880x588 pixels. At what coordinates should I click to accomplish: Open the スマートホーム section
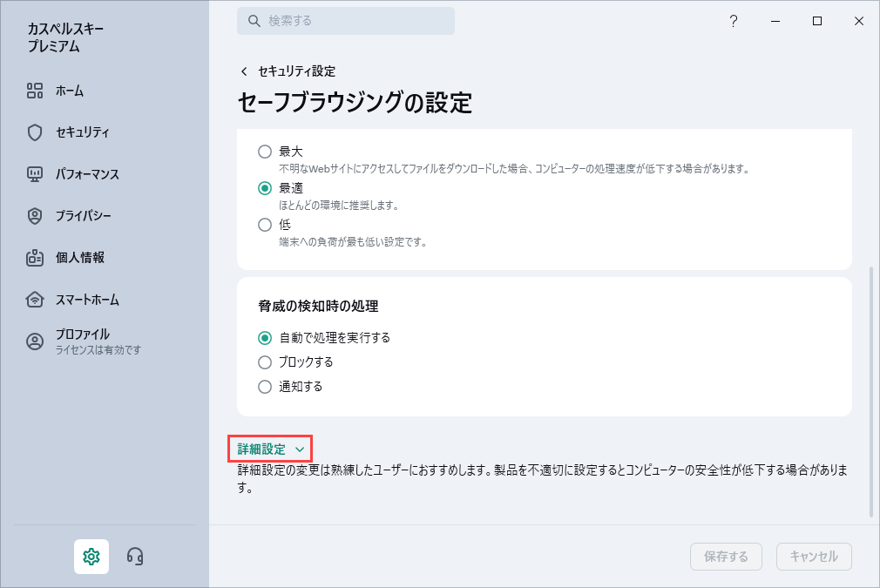80,300
